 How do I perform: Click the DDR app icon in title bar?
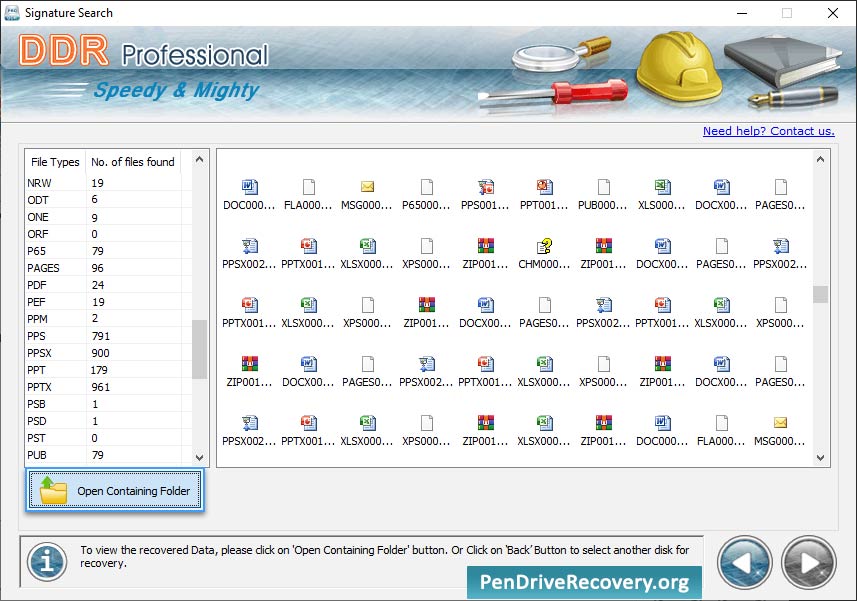[11, 13]
